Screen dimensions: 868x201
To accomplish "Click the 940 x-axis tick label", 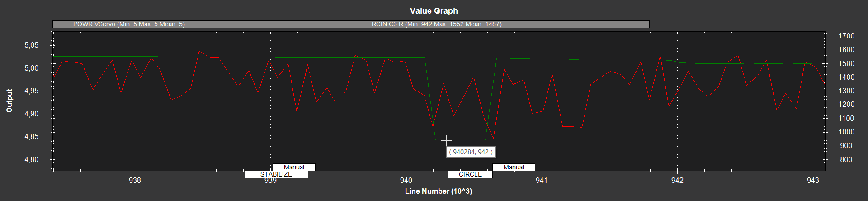I will click(406, 180).
